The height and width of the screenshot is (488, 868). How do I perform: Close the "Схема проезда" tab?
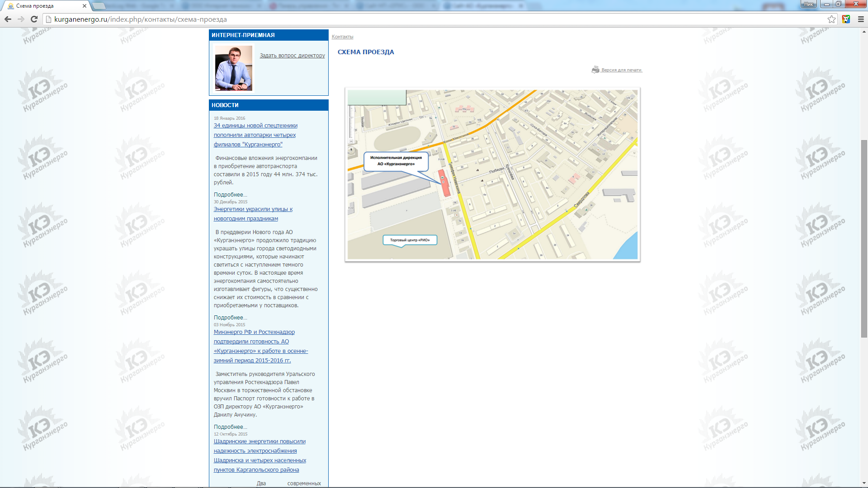point(84,6)
